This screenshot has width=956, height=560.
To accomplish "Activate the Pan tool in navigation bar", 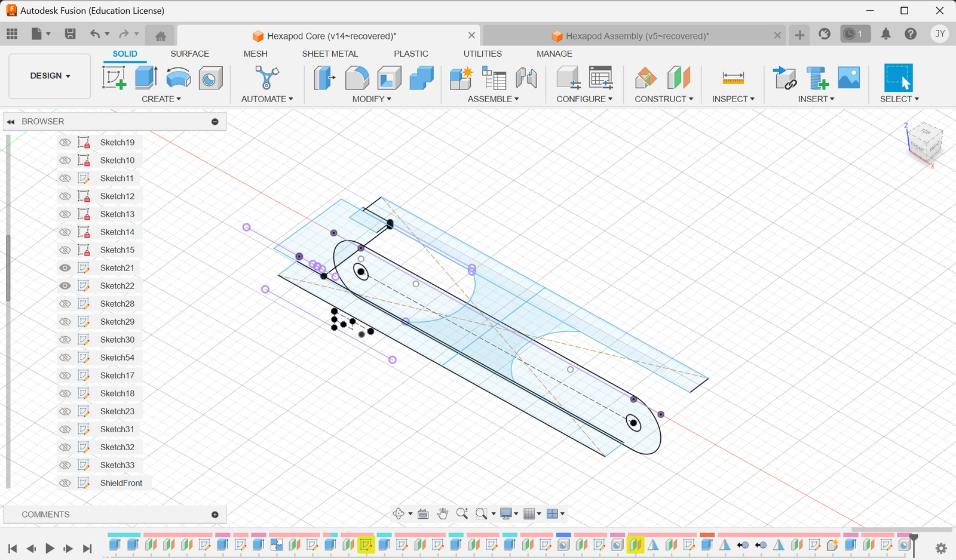I will [443, 513].
